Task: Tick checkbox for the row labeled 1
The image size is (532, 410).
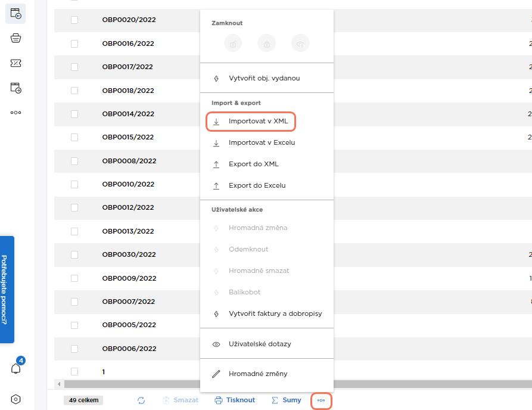Action: [x=74, y=372]
